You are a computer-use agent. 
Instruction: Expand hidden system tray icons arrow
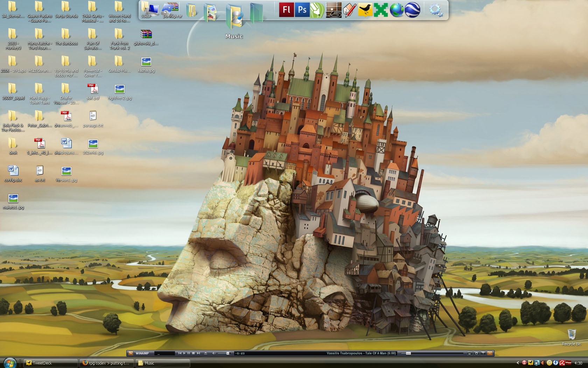pyautogui.click(x=518, y=363)
